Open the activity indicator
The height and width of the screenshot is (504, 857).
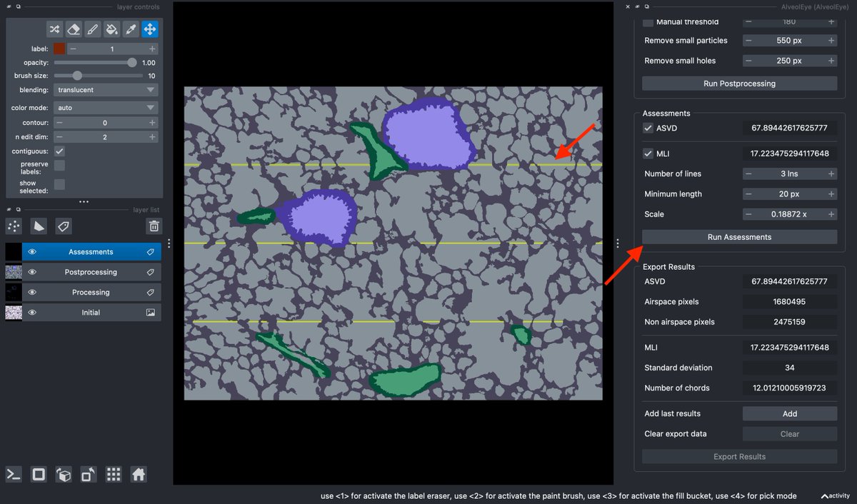pyautogui.click(x=835, y=495)
